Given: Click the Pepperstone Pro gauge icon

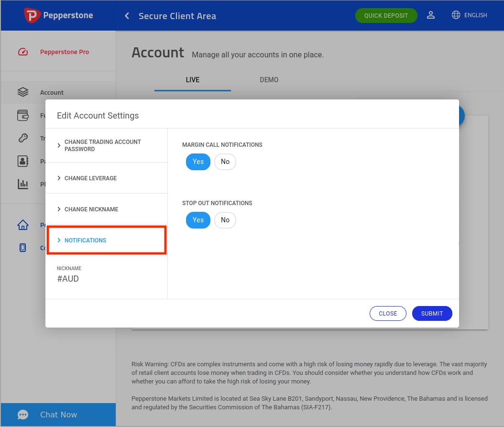Looking at the screenshot, I should (x=23, y=52).
